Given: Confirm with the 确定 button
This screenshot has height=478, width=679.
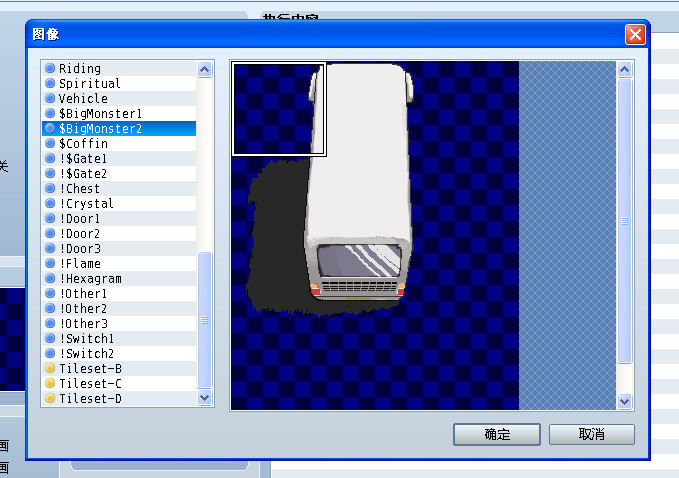Looking at the screenshot, I should (497, 434).
